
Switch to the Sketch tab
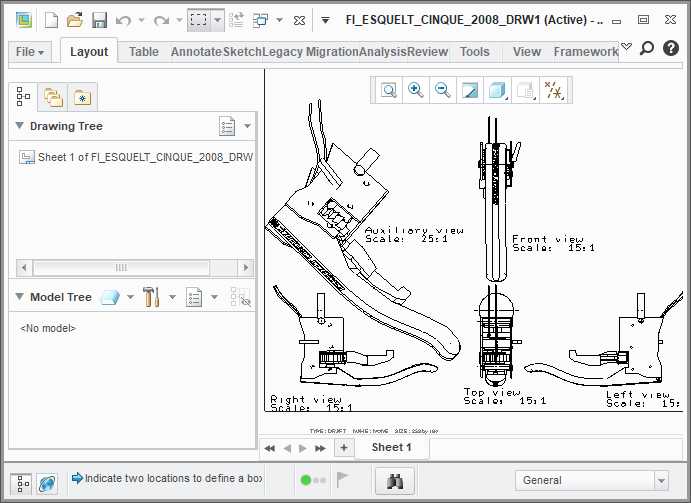[242, 52]
